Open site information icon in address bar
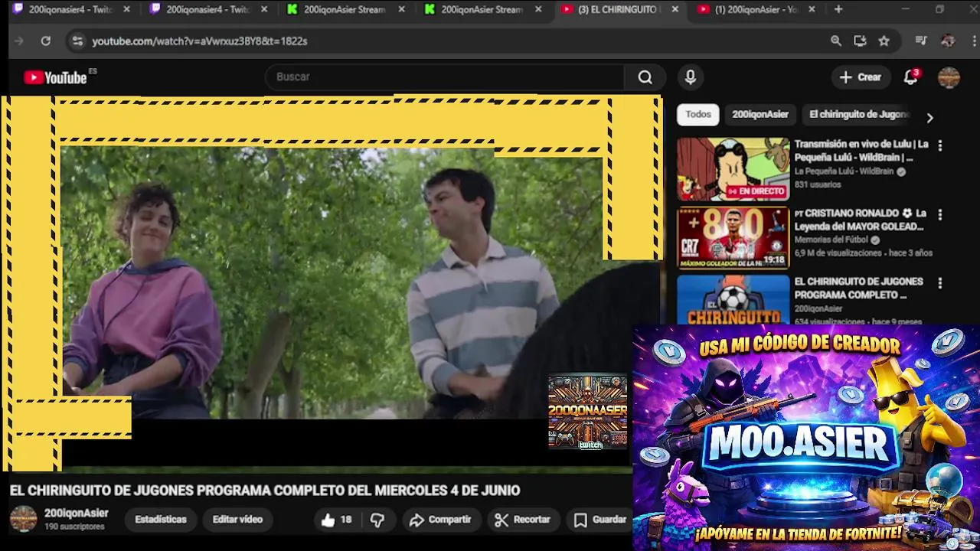Viewport: 980px width, 551px height. pyautogui.click(x=77, y=41)
